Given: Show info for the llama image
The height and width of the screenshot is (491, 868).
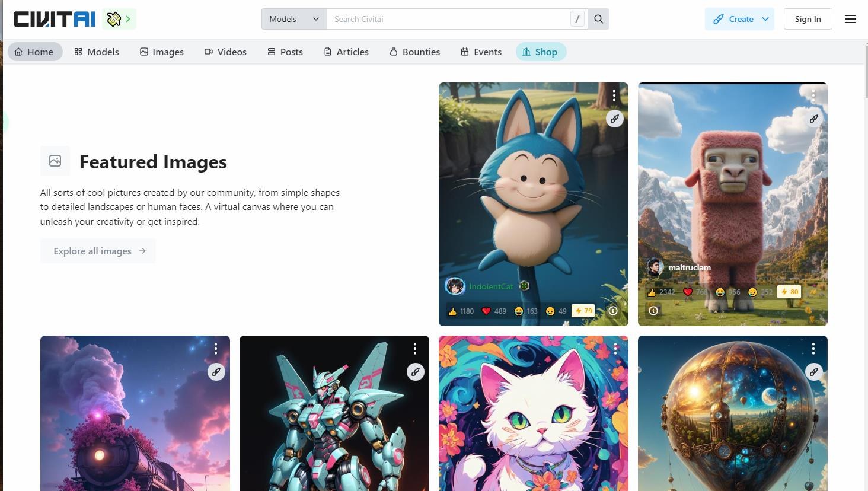Looking at the screenshot, I should point(653,311).
